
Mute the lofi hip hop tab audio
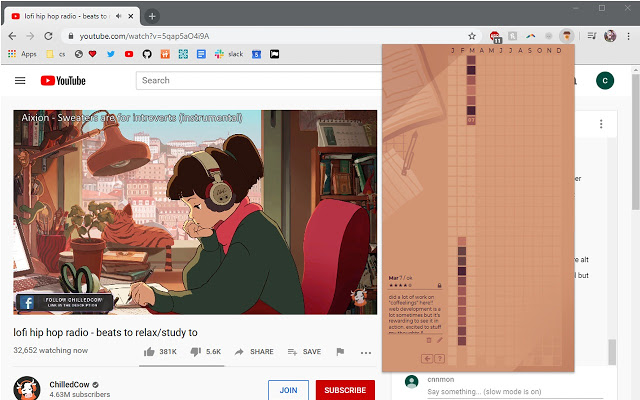[x=118, y=16]
